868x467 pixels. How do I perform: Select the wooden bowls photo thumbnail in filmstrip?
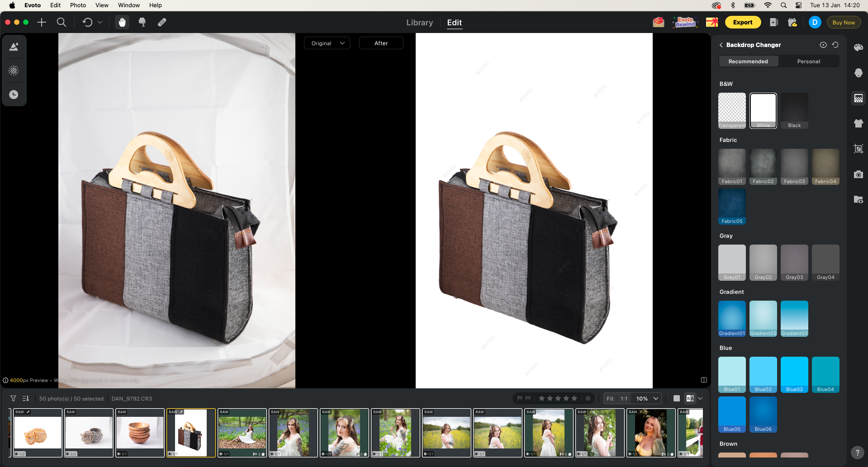point(140,432)
